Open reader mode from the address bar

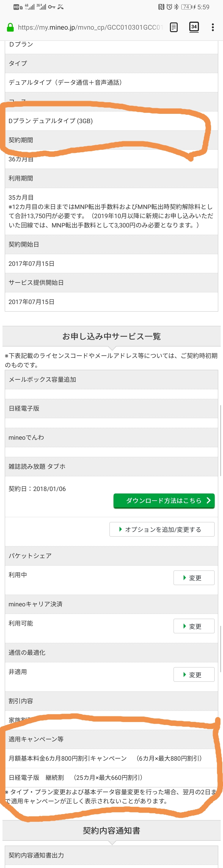pyautogui.click(x=174, y=27)
